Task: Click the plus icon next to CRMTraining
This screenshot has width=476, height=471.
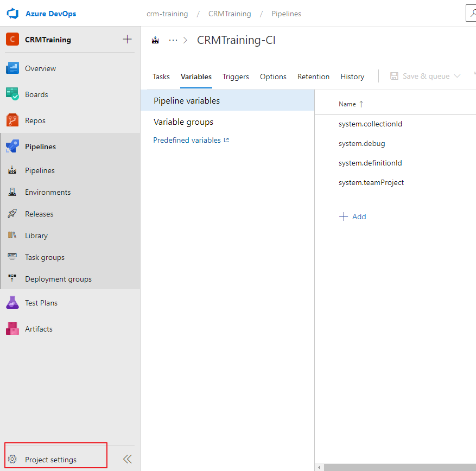Action: pos(127,39)
